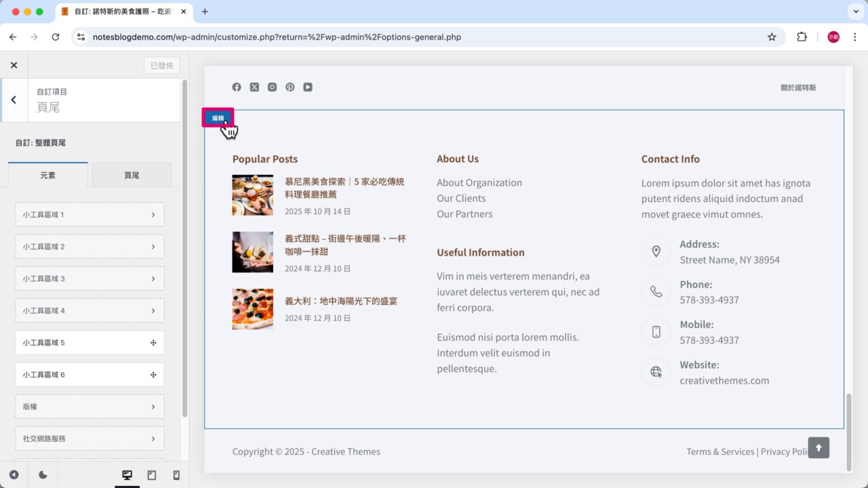Switch to tablet preview device icon
Screen dimensions: 868x488
click(x=152, y=475)
